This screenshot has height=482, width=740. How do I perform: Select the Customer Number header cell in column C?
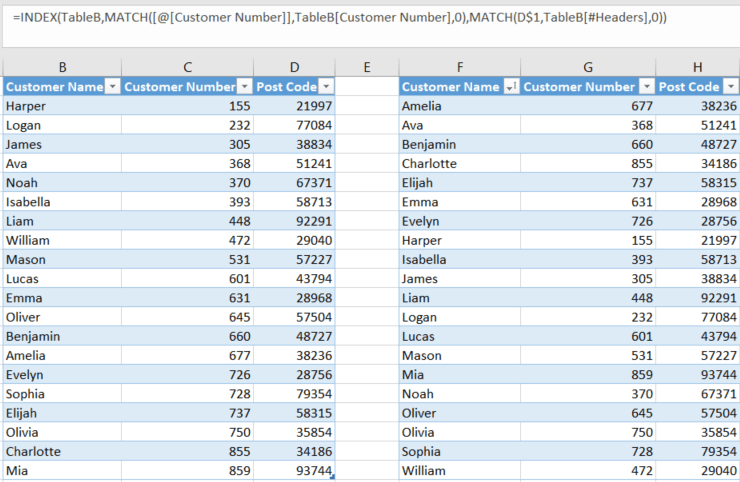(x=187, y=87)
